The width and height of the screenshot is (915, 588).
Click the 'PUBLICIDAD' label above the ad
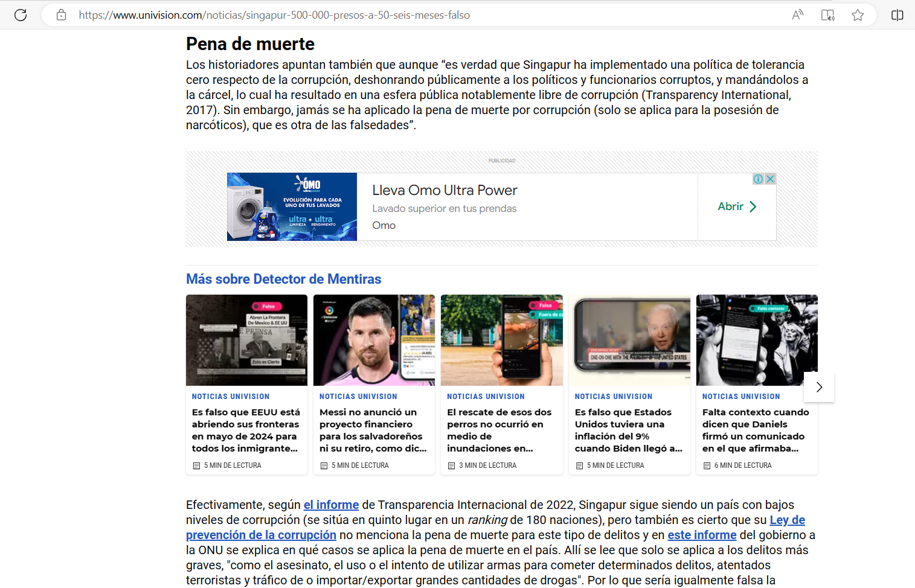502,161
